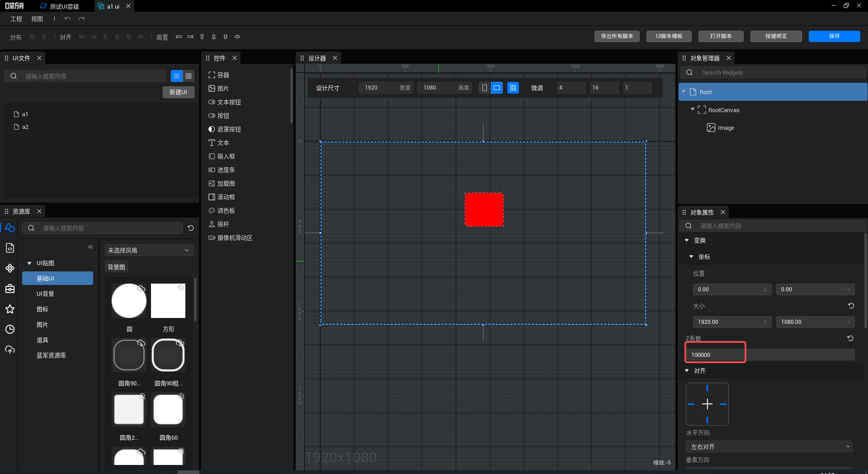Switch to the 测试UI层级 tab
Image resolution: width=868 pixels, height=474 pixels.
pos(60,6)
